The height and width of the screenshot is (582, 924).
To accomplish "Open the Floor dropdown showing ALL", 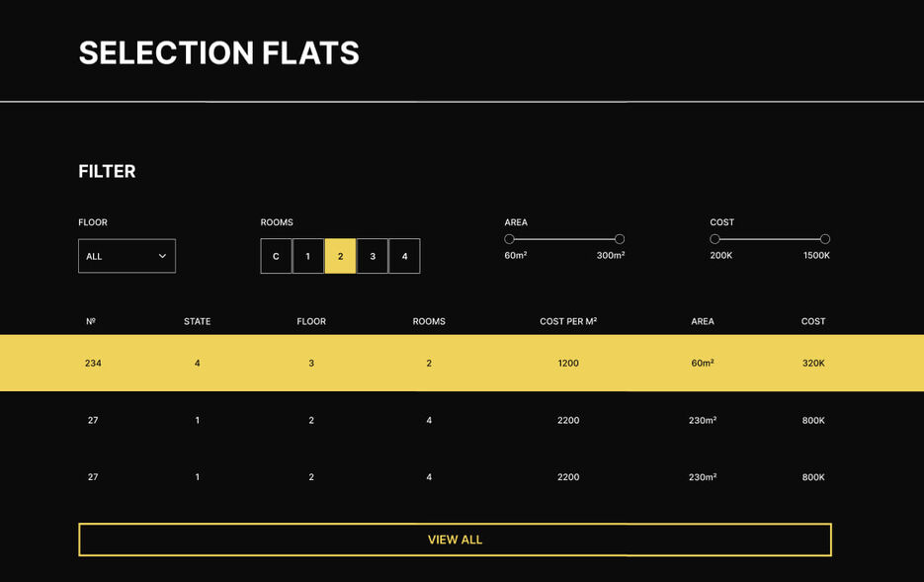I will [x=126, y=256].
